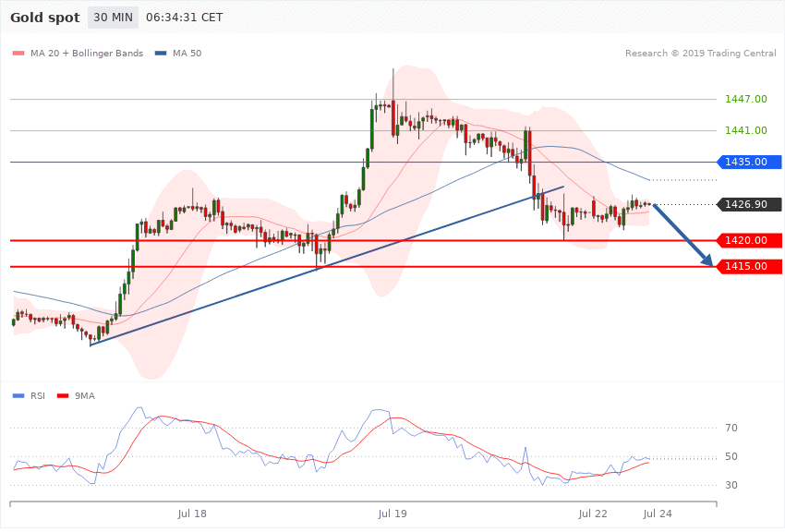Screen dimensions: 785x532
Task: Click the 1415.00 red target price tag
Action: (749, 267)
